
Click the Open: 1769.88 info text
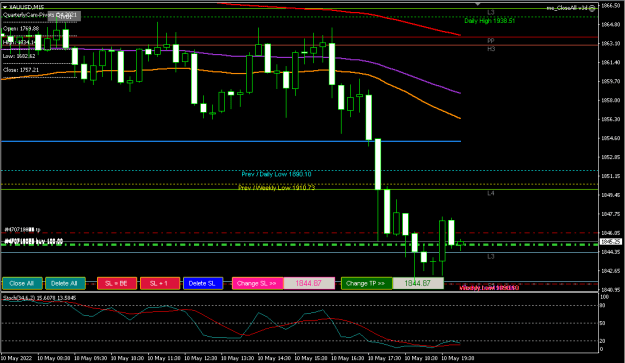click(21, 29)
